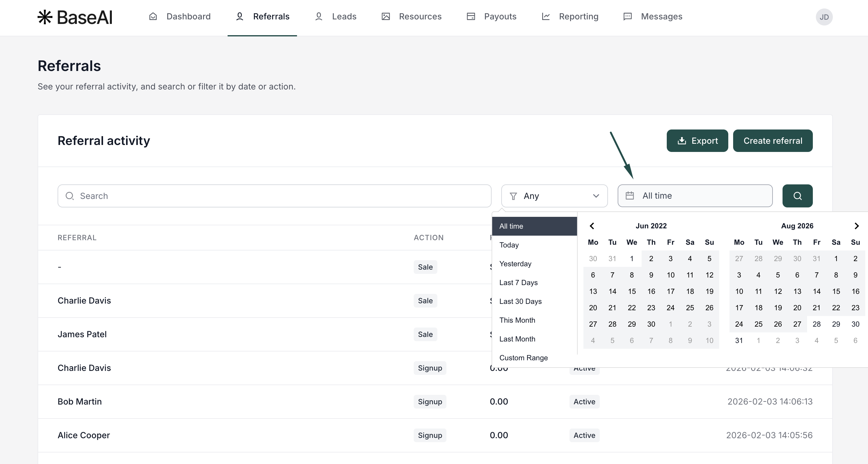Viewport: 868px width, 464px height.
Task: Click the Create referral button
Action: coord(773,141)
